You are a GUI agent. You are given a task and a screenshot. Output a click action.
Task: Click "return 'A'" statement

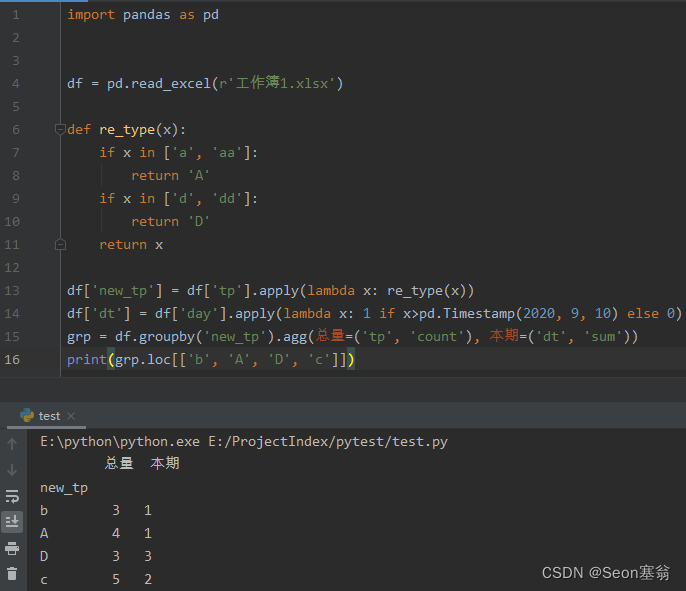(171, 175)
